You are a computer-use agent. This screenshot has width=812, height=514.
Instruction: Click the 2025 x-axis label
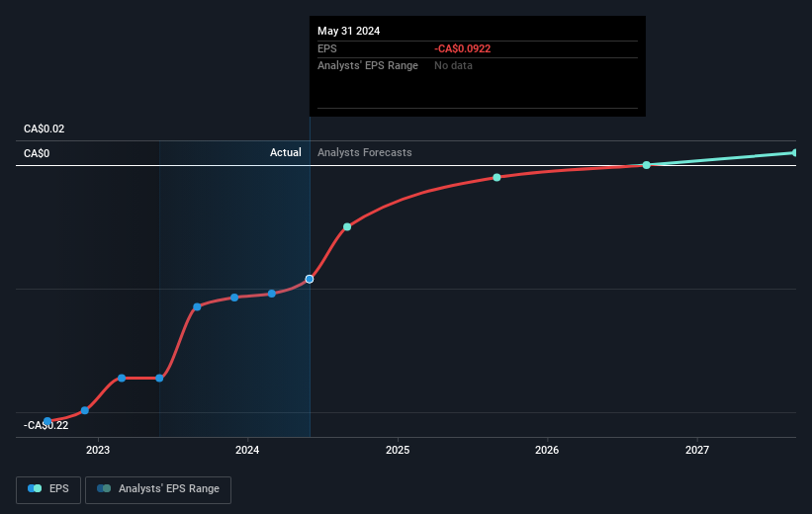398,450
